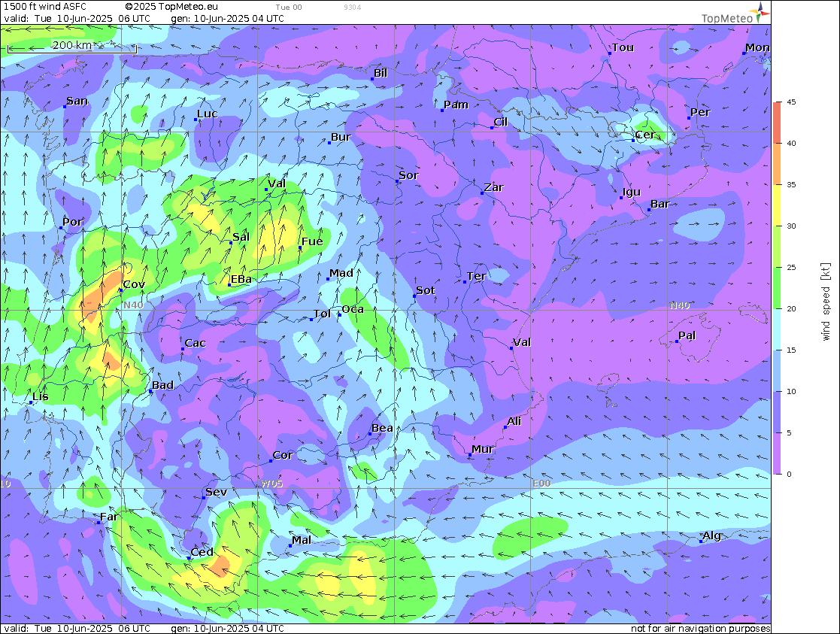Viewport: 840px width, 634px height.
Task: Click the 'Cil' city label
Action: pyautogui.click(x=500, y=122)
